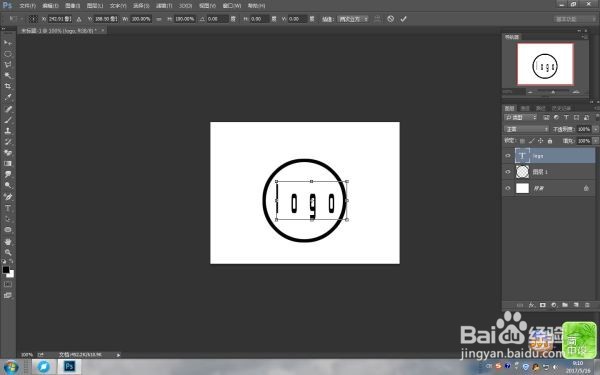Open the interpolation dropdown in options
600x375 pixels.
pyautogui.click(x=353, y=19)
